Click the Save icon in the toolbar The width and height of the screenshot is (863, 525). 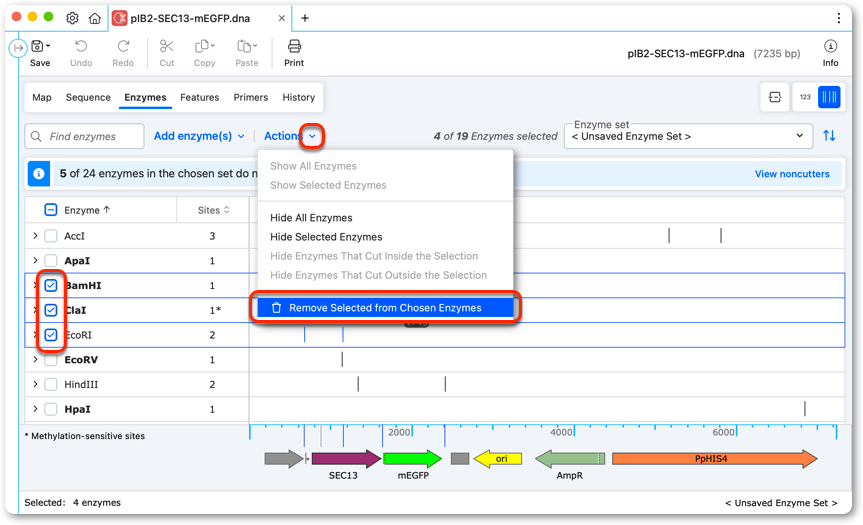(37, 46)
